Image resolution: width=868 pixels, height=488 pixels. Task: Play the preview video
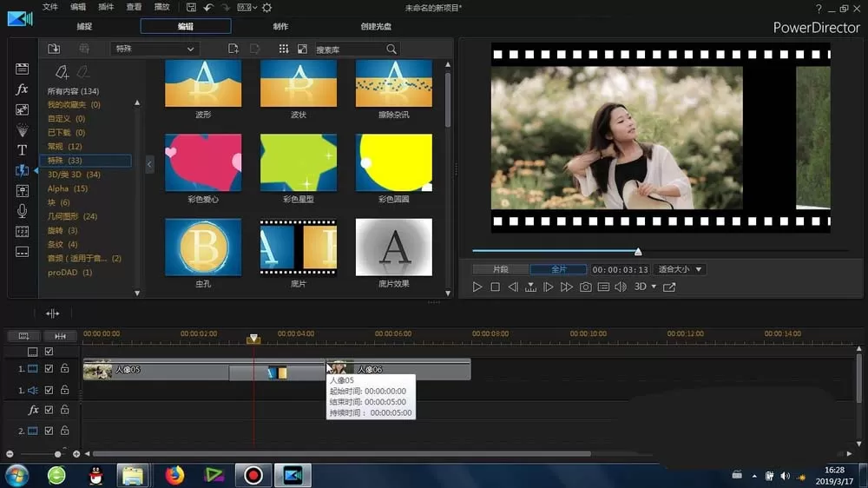click(x=477, y=287)
